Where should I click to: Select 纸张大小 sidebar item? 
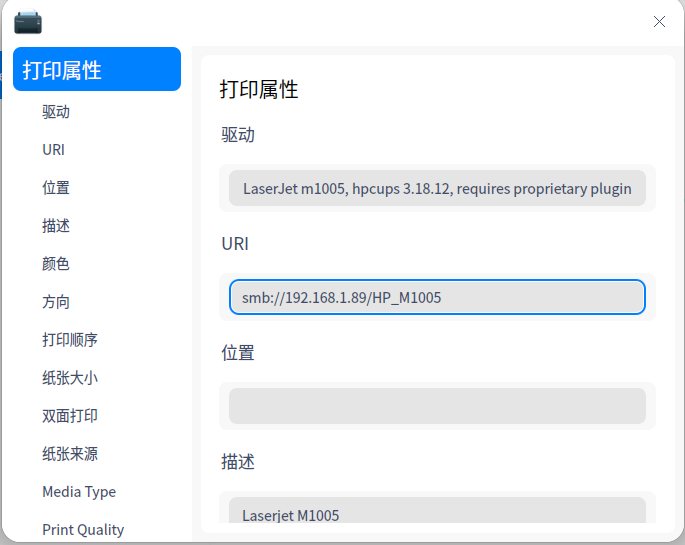[70, 378]
